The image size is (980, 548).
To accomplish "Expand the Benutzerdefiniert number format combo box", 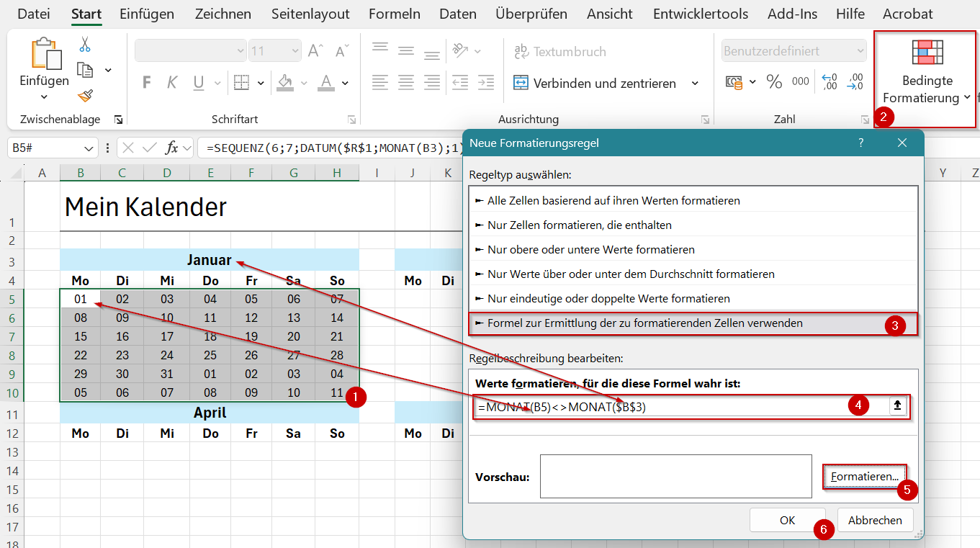I will [860, 51].
